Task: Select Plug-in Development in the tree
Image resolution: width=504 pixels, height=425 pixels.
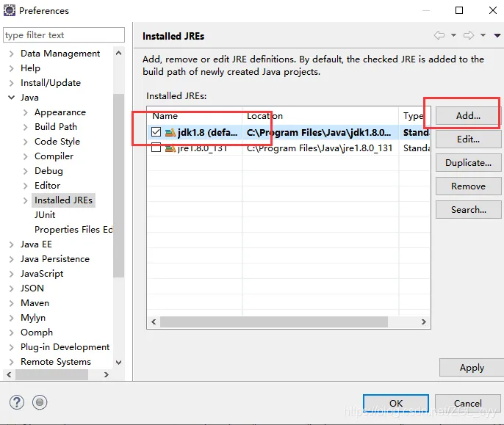Action: (x=65, y=347)
